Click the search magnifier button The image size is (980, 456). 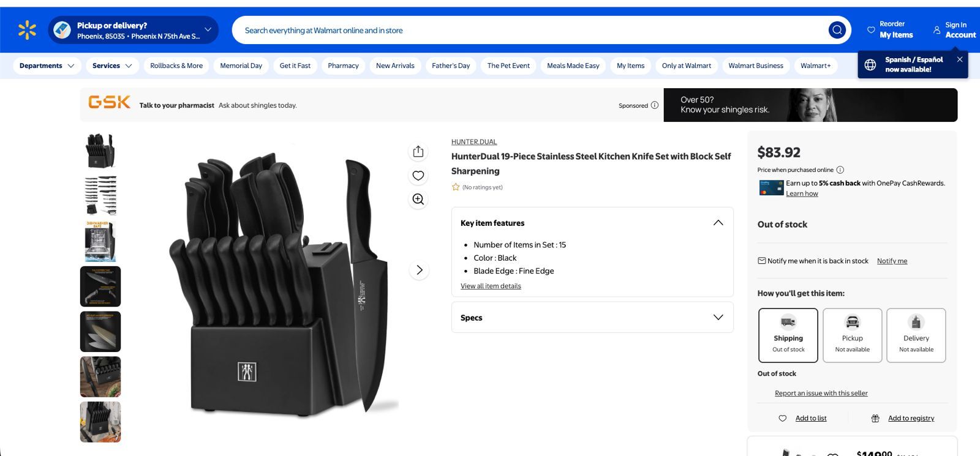[x=837, y=30]
